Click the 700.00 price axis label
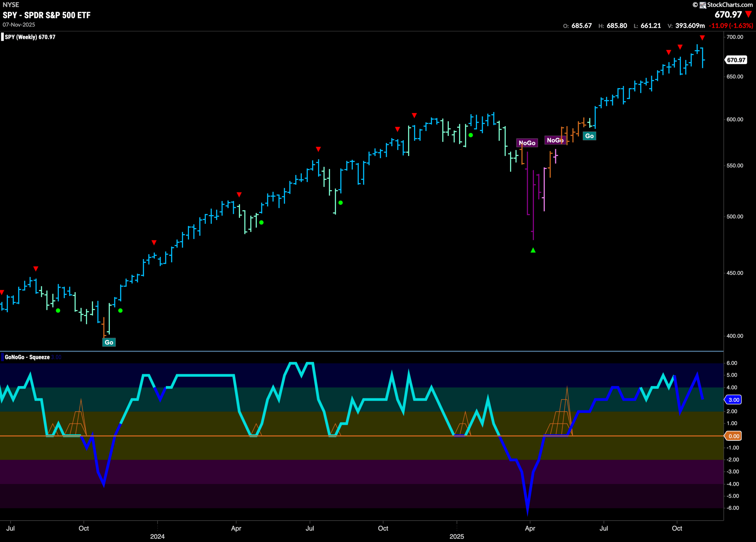 735,37
